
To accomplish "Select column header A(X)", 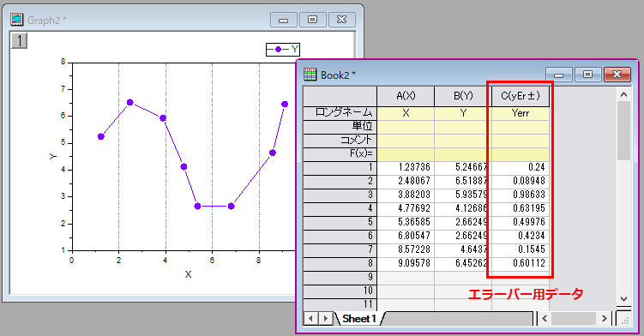I will click(x=406, y=96).
